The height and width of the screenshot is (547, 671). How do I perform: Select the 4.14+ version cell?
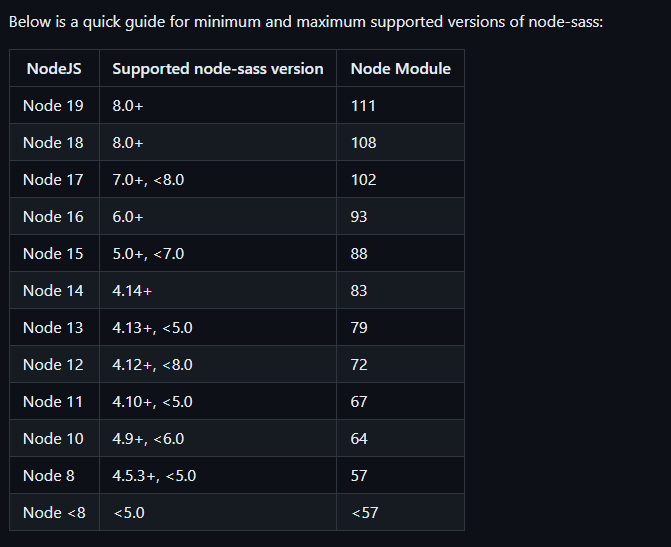point(134,291)
